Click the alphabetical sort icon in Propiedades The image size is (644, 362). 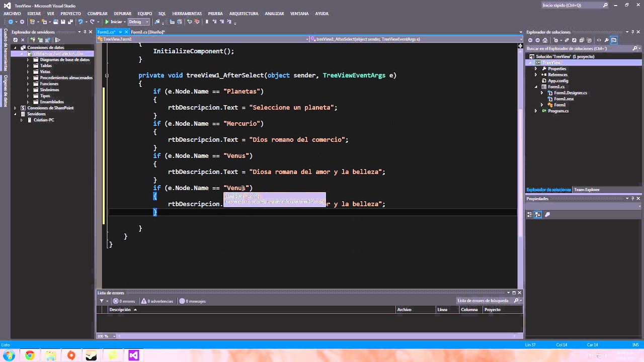coord(538,215)
